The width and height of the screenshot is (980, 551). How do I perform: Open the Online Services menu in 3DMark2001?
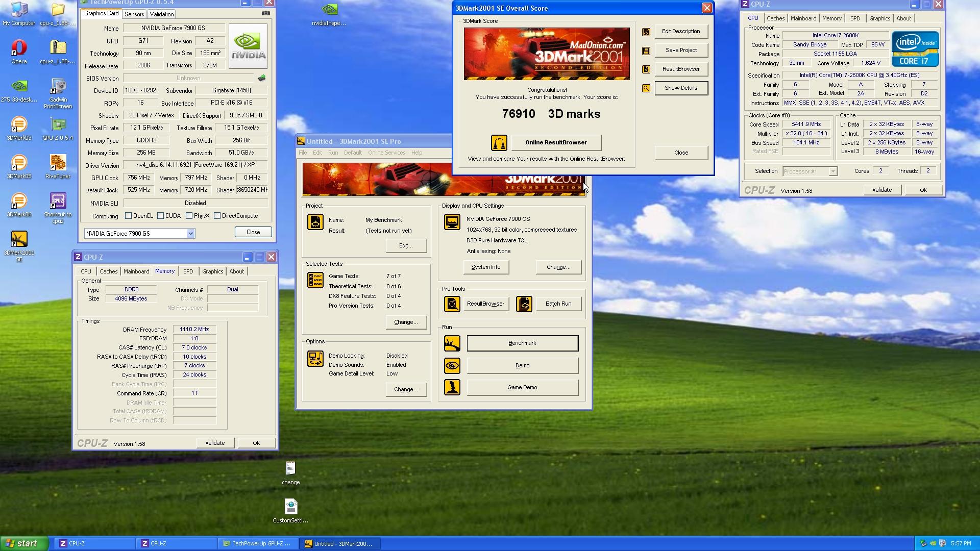386,153
